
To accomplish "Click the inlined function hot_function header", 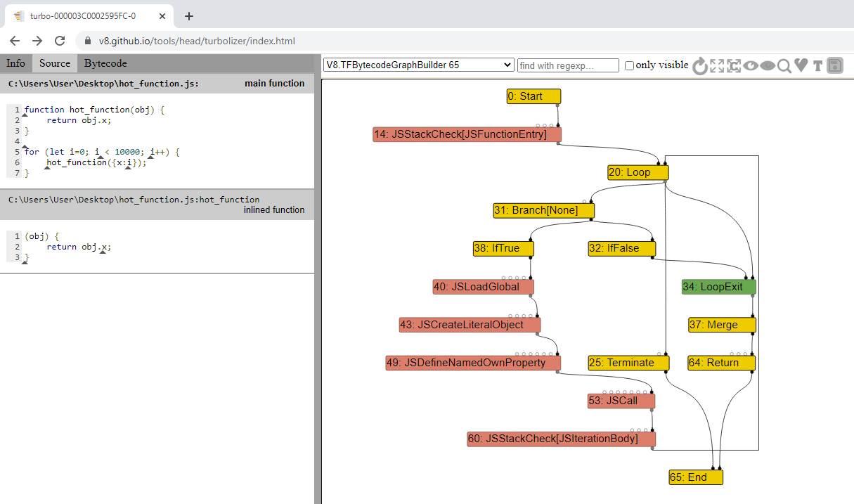I will (x=157, y=205).
